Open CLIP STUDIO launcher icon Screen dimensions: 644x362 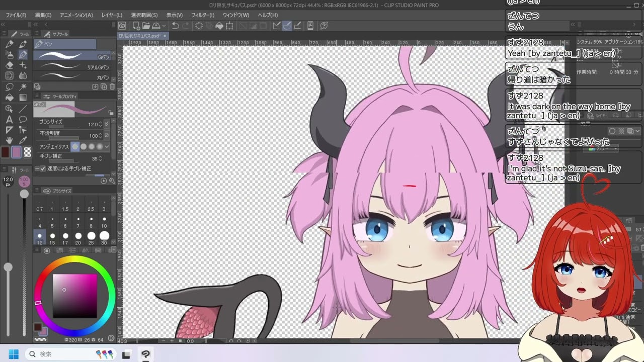[x=122, y=26]
